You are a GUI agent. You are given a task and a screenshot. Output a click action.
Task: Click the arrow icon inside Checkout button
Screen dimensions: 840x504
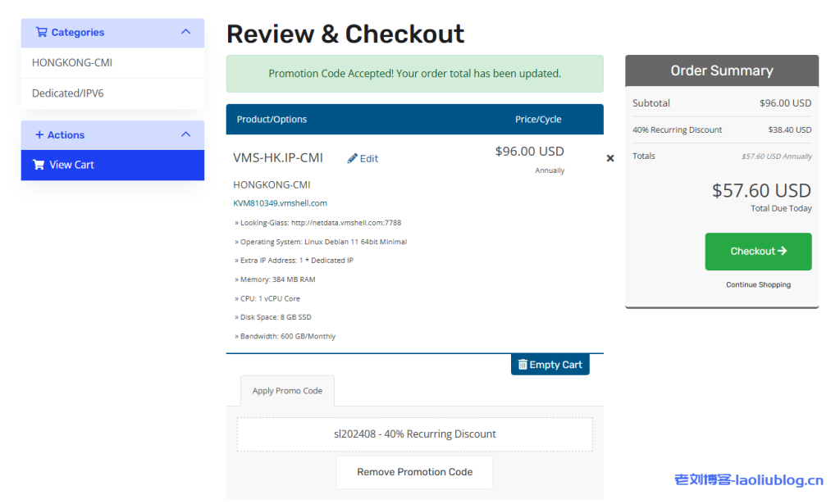tap(783, 252)
